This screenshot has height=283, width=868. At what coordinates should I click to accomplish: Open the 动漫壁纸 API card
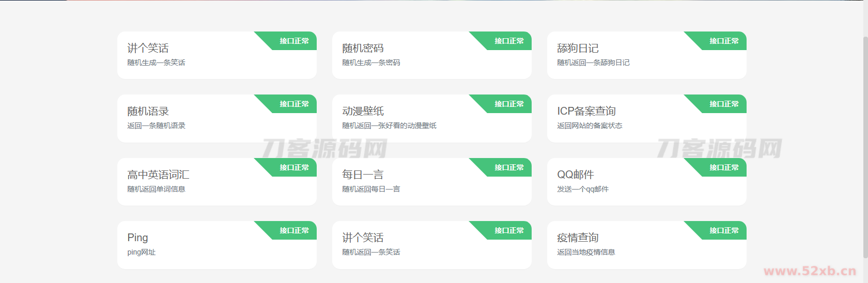(363, 112)
